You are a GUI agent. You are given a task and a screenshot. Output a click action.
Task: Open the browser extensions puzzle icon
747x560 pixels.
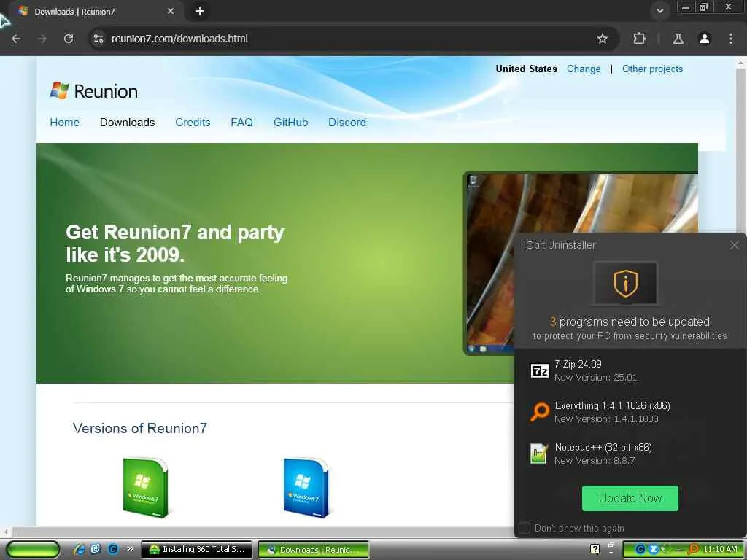639,39
